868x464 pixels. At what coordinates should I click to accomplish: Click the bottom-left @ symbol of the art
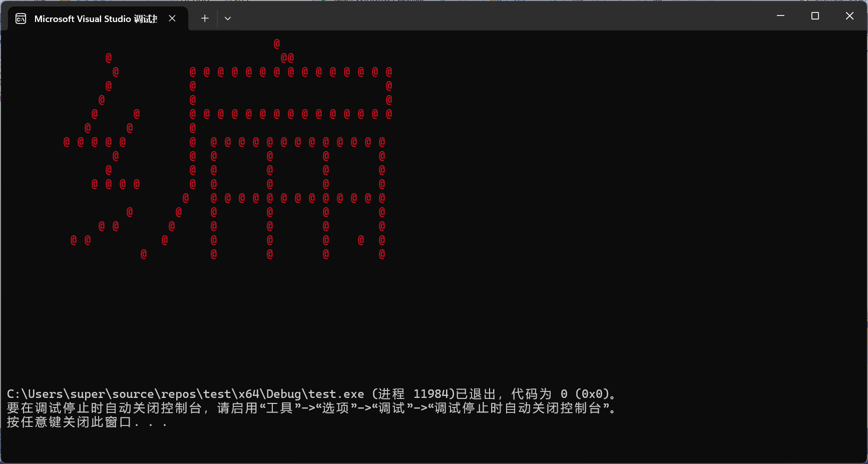pyautogui.click(x=73, y=241)
